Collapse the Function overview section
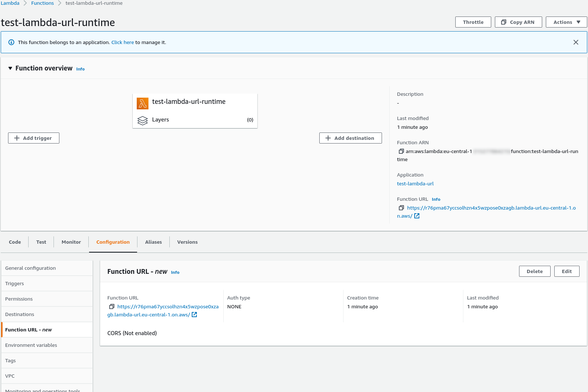This screenshot has height=392, width=588. pyautogui.click(x=10, y=68)
